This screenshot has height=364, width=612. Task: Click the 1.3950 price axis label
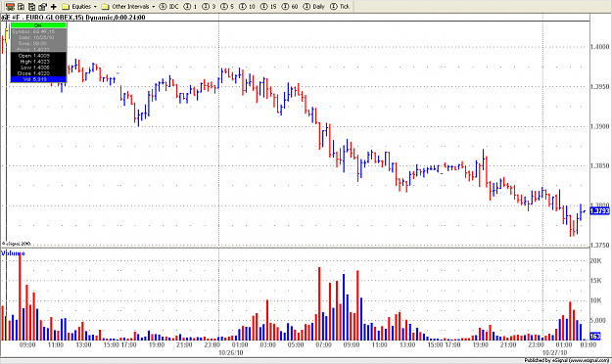(x=599, y=87)
